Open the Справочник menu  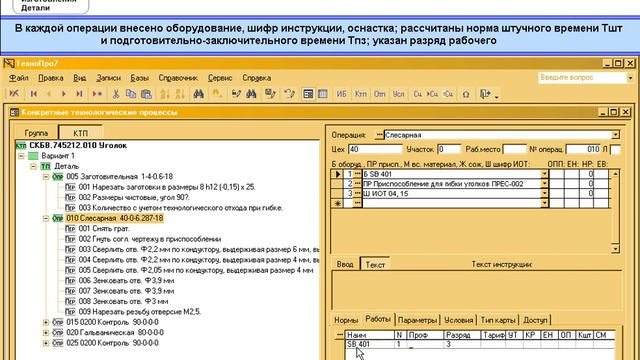178,78
